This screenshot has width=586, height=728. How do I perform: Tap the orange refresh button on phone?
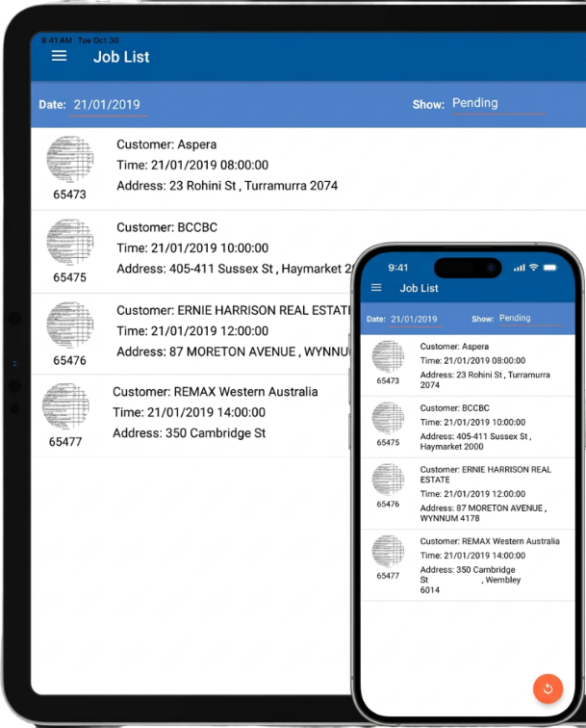[x=548, y=688]
